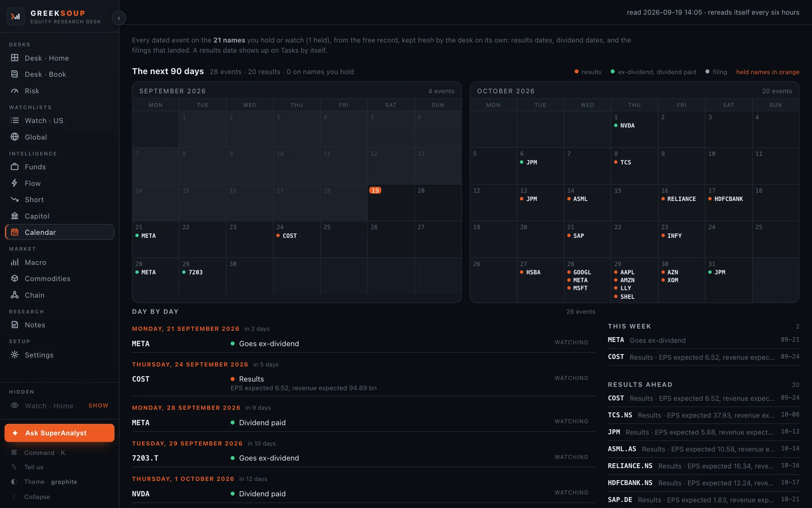Click NVDA event on October 1
Screen dimensions: 812x508
(624, 125)
